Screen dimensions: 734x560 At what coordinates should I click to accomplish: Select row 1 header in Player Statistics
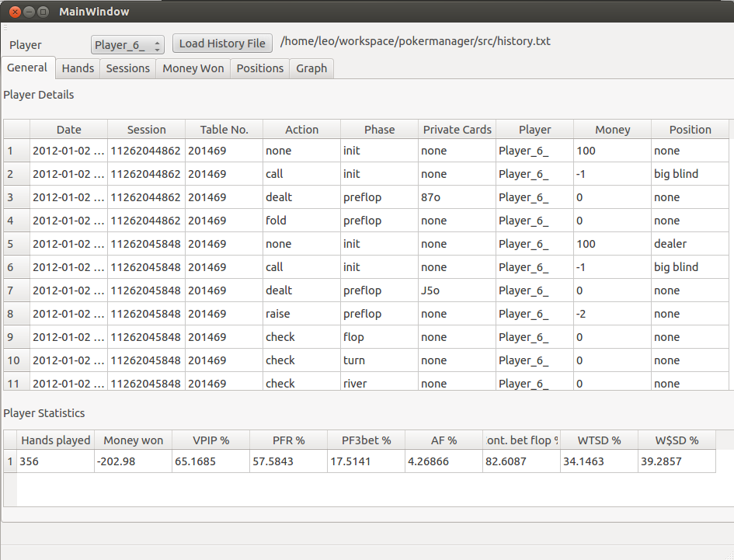(x=10, y=461)
